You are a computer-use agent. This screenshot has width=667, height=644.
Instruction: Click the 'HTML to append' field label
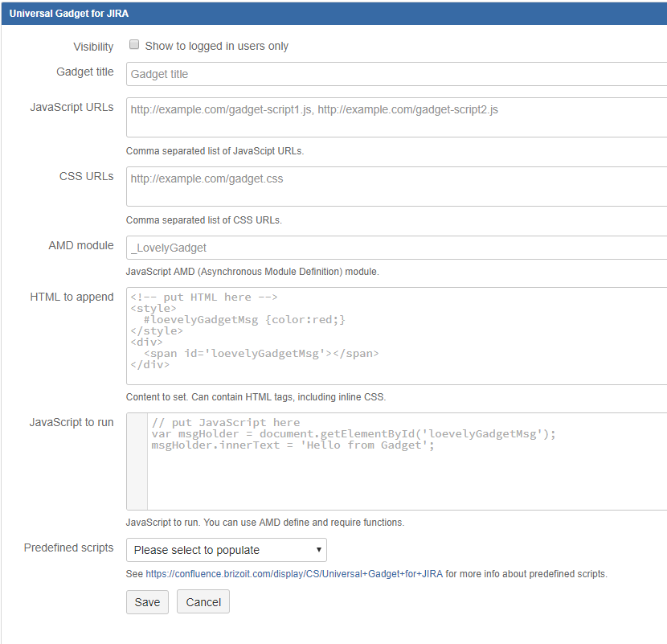tap(72, 297)
